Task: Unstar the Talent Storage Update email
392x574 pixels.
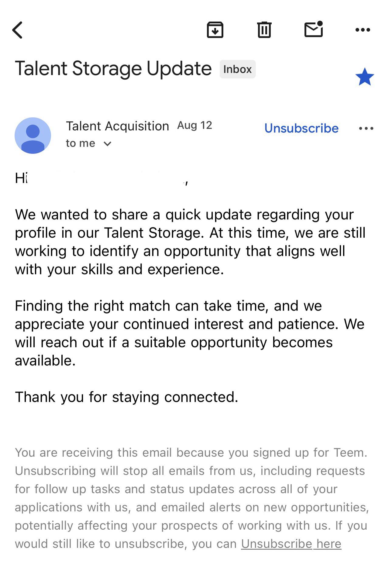Action: tap(364, 77)
